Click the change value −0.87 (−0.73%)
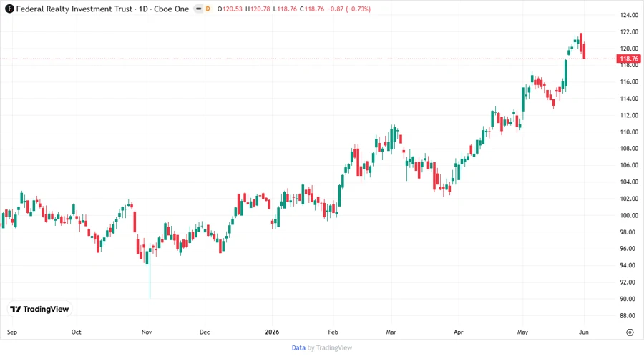 [x=348, y=9]
